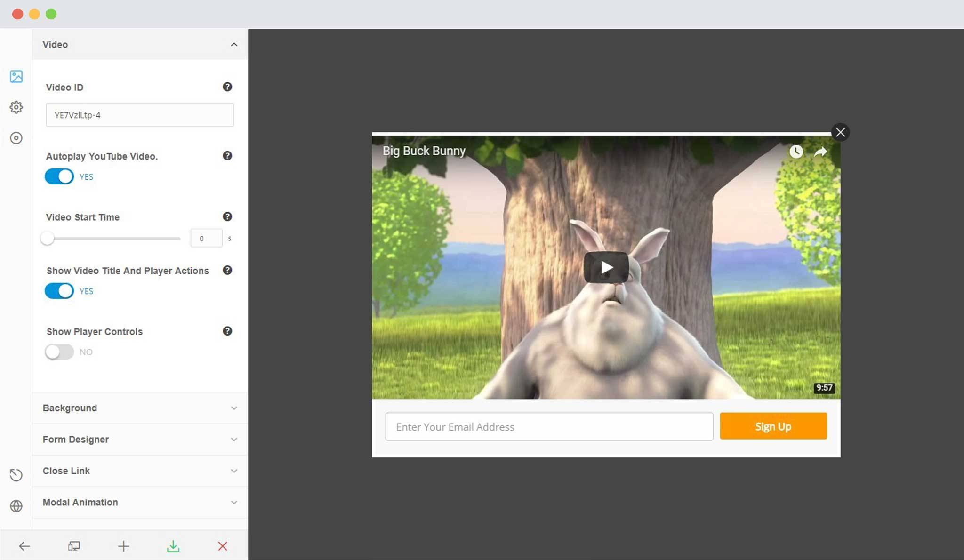This screenshot has height=560, width=964.
Task: Collapse the Video section
Action: point(140,44)
